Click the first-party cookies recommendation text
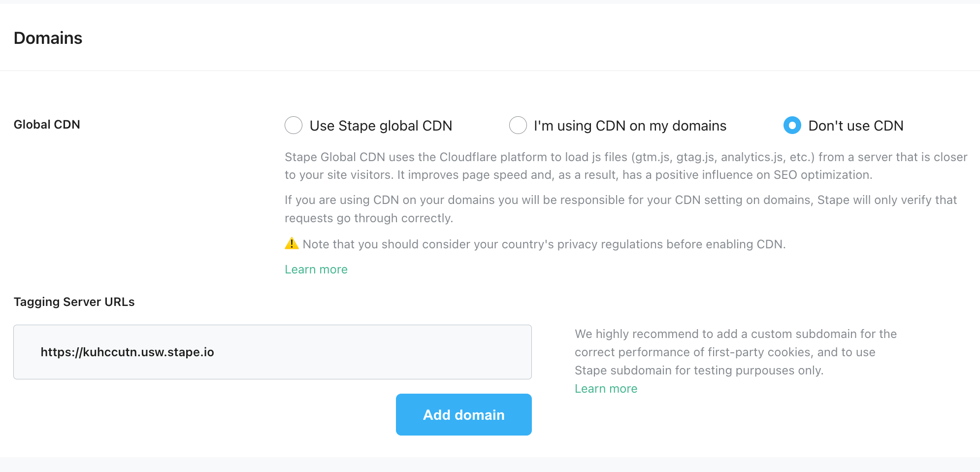This screenshot has width=980, height=472. point(734,352)
